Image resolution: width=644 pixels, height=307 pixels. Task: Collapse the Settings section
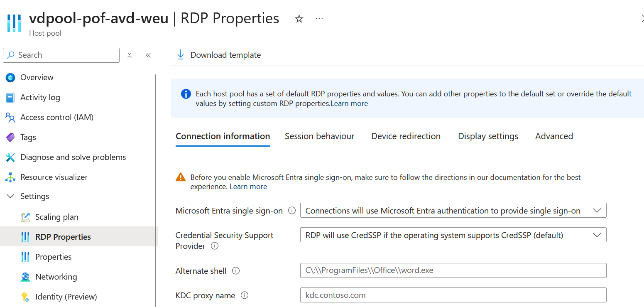pyautogui.click(x=10, y=196)
